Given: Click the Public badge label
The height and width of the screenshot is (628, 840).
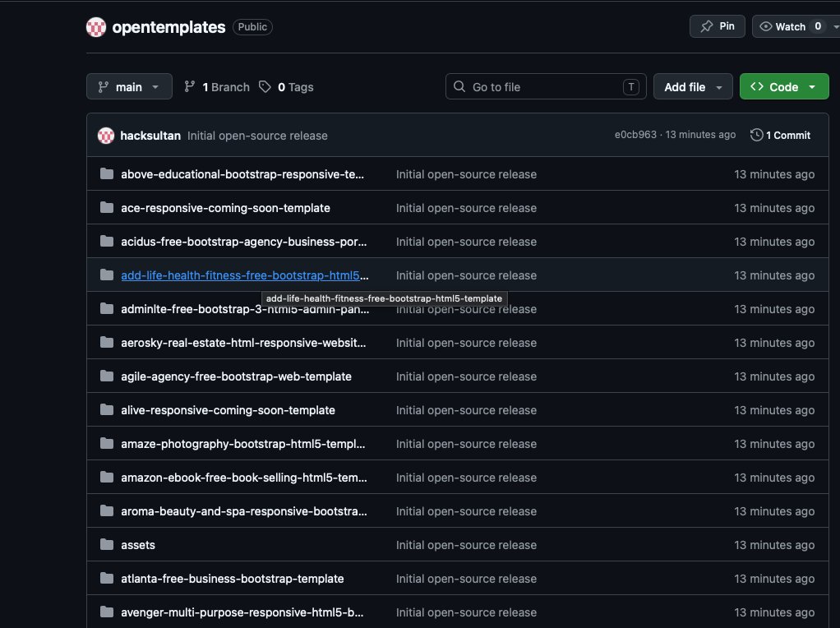Looking at the screenshot, I should point(252,27).
